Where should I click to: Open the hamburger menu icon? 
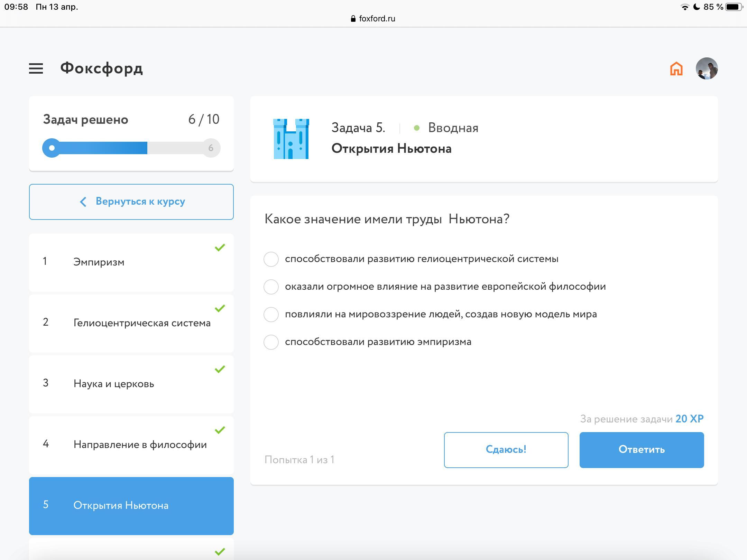tap(36, 68)
